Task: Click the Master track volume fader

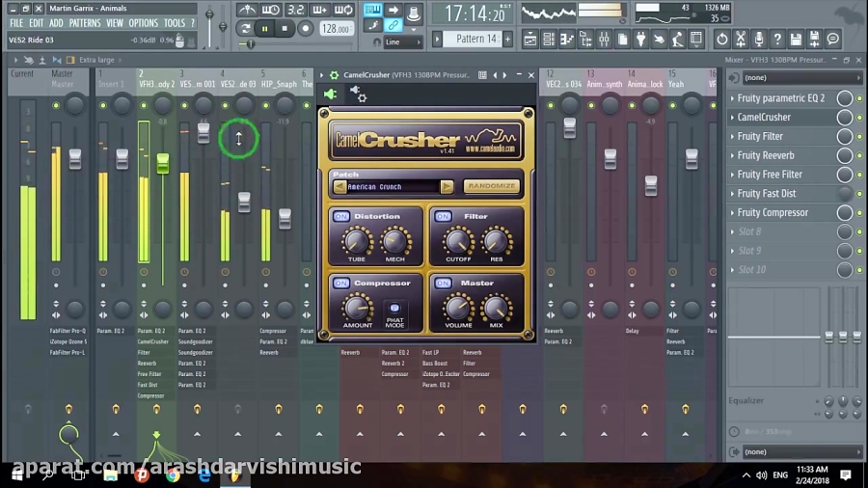Action: 75,159
